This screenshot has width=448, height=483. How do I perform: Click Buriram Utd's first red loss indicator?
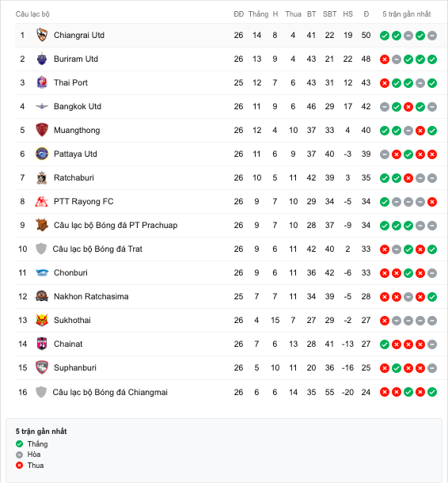pos(384,59)
